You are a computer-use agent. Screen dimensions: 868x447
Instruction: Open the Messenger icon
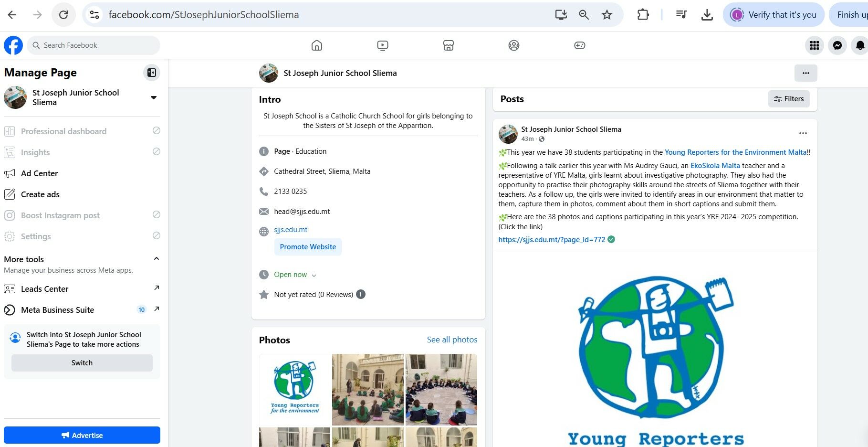click(837, 45)
